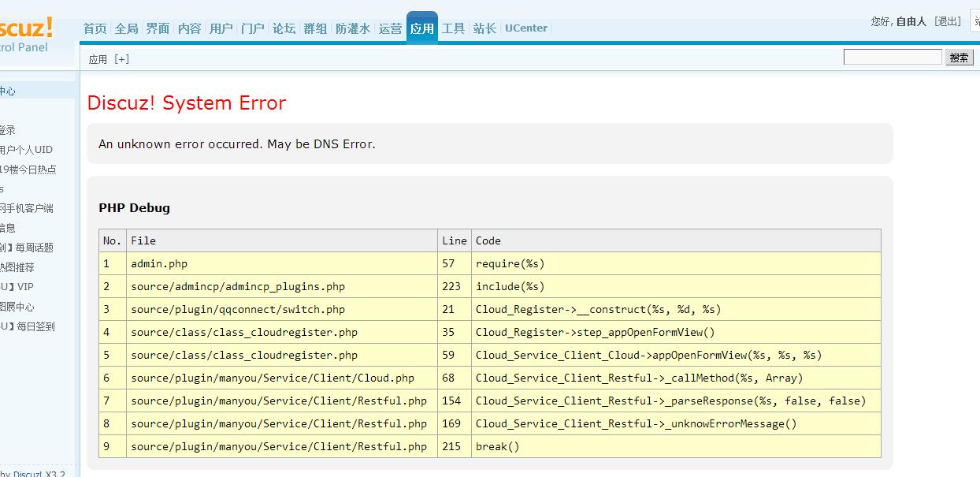Image resolution: width=980 pixels, height=477 pixels.
Task: Open the 运营 tab
Action: click(x=390, y=28)
